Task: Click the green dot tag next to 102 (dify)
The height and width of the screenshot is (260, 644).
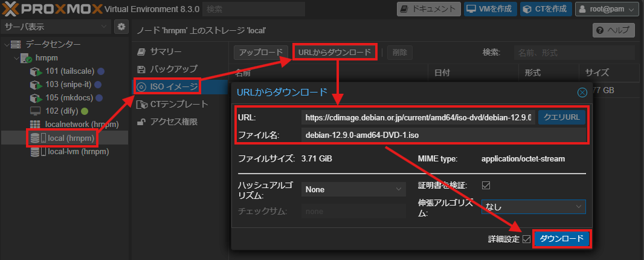Action: (x=85, y=111)
